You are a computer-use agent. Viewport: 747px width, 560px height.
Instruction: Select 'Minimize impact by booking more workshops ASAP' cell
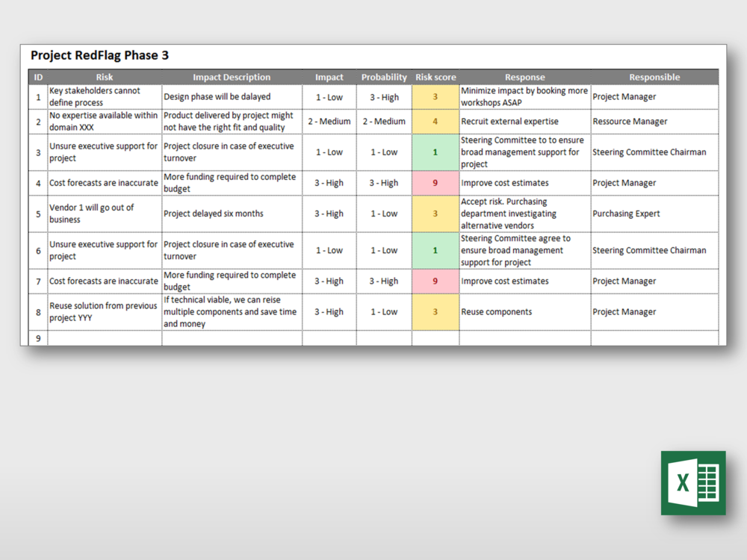pos(525,96)
